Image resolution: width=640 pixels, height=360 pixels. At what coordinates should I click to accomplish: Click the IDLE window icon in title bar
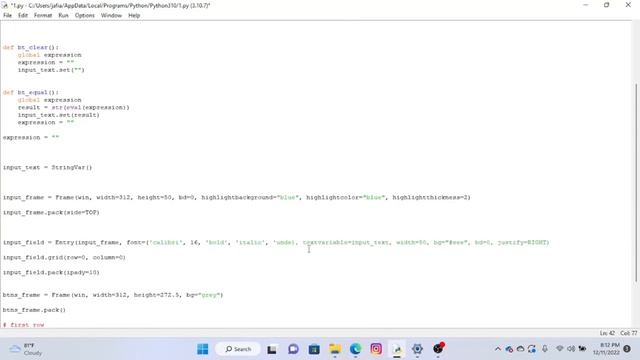5,5
